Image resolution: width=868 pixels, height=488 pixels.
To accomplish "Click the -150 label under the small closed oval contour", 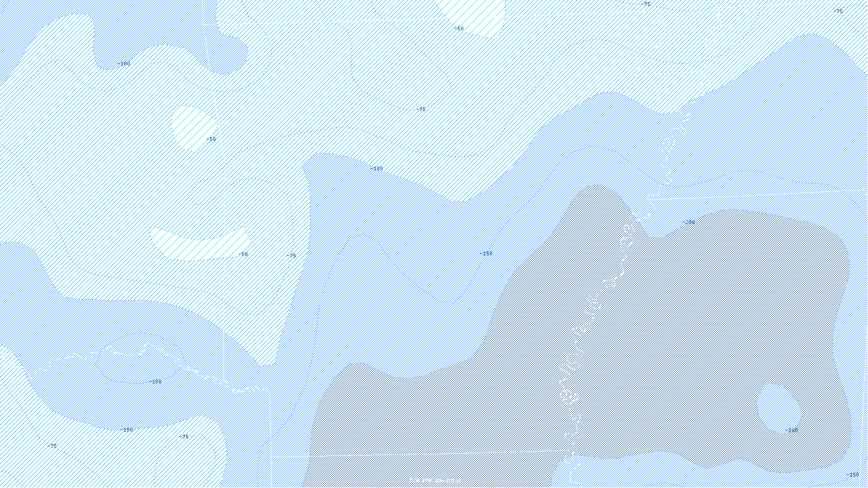I will (x=155, y=382).
